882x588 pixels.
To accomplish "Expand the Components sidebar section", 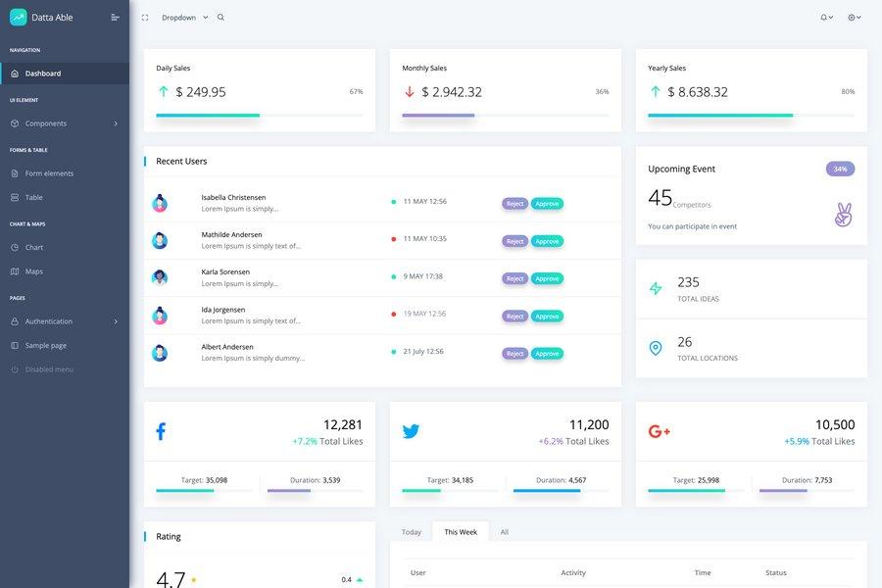I will (48, 122).
